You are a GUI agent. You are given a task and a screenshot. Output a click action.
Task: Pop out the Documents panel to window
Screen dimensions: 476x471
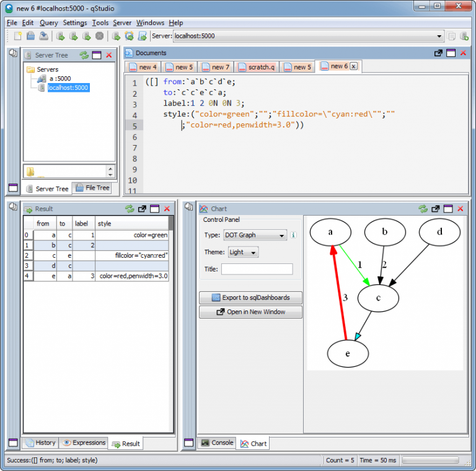(438, 53)
